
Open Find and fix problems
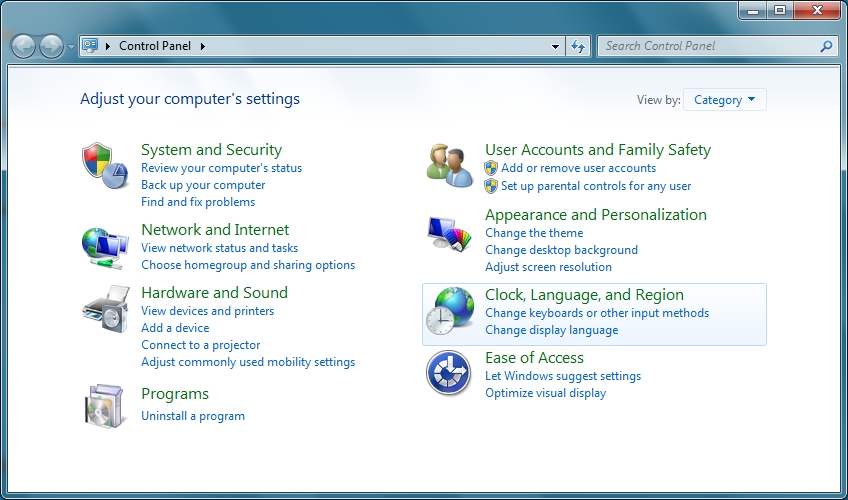198,202
